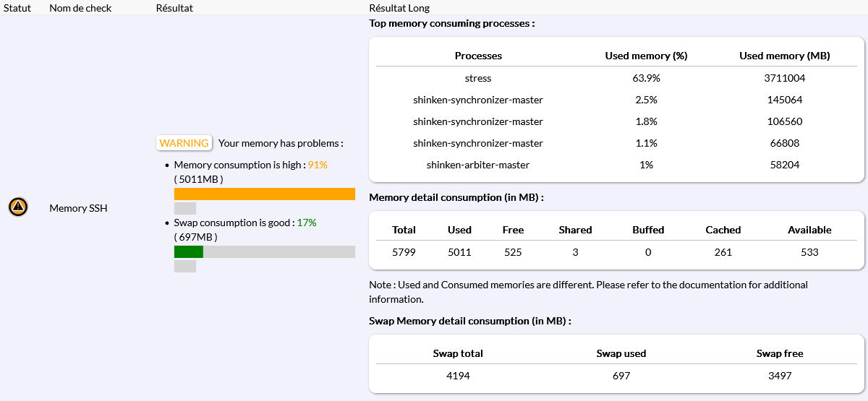Click the orange memory consumption bar
Image resolution: width=868 pixels, height=401 pixels.
264,194
